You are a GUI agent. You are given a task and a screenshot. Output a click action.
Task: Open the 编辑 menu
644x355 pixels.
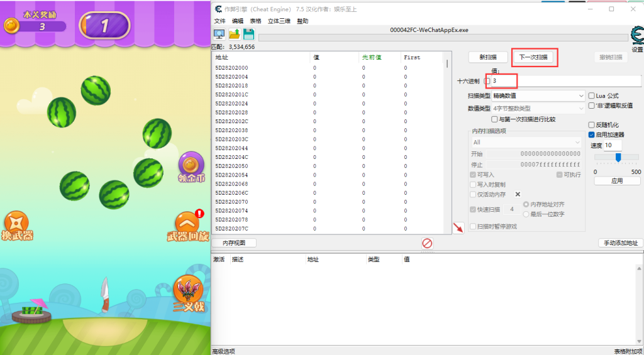tap(238, 21)
